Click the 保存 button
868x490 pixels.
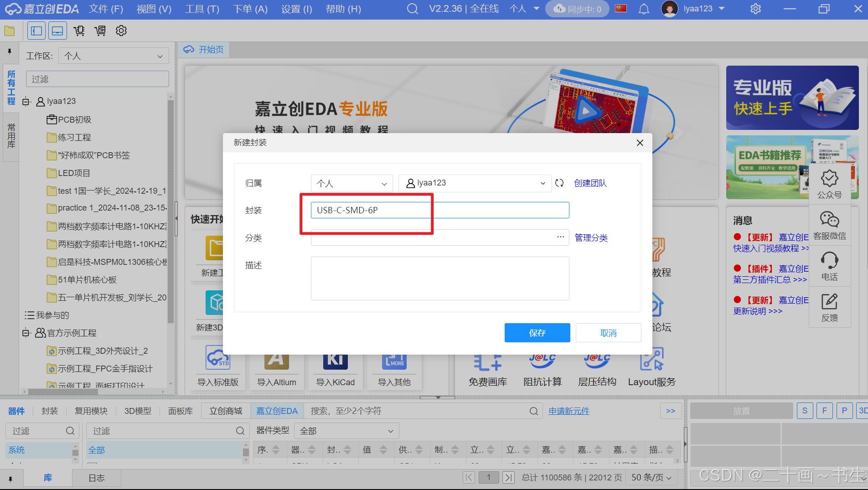point(537,333)
